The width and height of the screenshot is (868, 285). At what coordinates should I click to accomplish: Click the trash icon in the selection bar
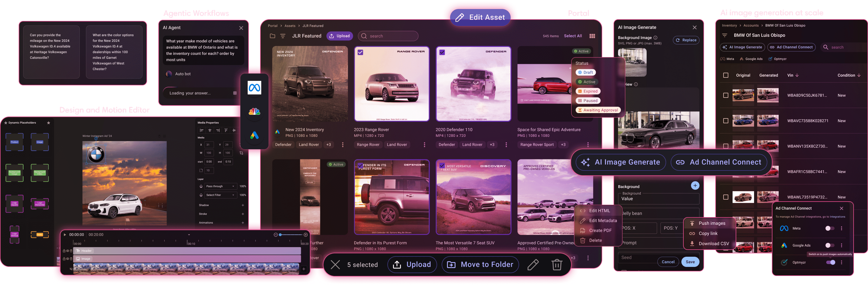coord(557,265)
